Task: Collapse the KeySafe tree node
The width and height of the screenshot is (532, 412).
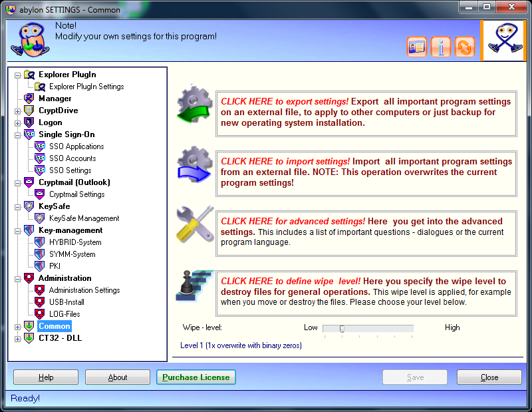Action: click(x=18, y=207)
